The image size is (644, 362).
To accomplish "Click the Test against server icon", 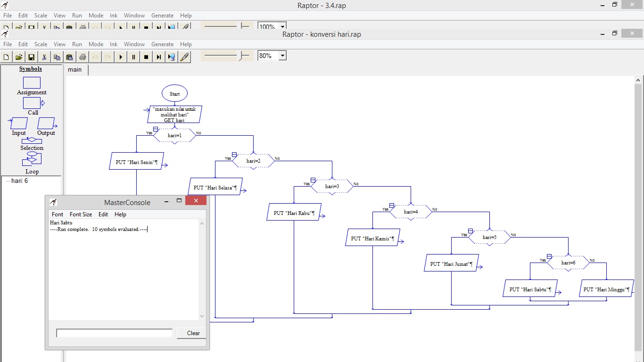I will pos(172,57).
